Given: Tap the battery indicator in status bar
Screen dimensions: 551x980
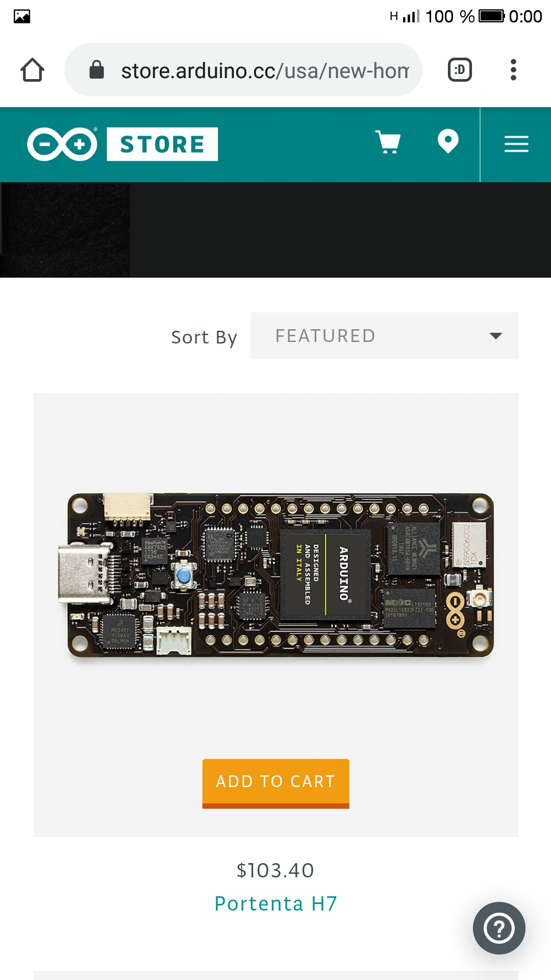Looking at the screenshot, I should pyautogui.click(x=492, y=16).
